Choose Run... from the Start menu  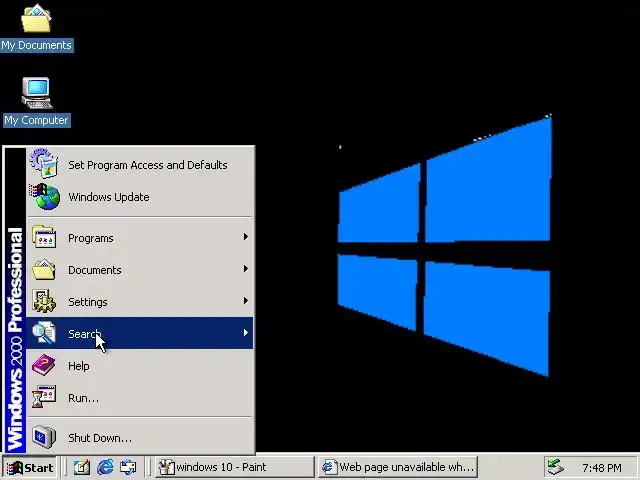140,397
